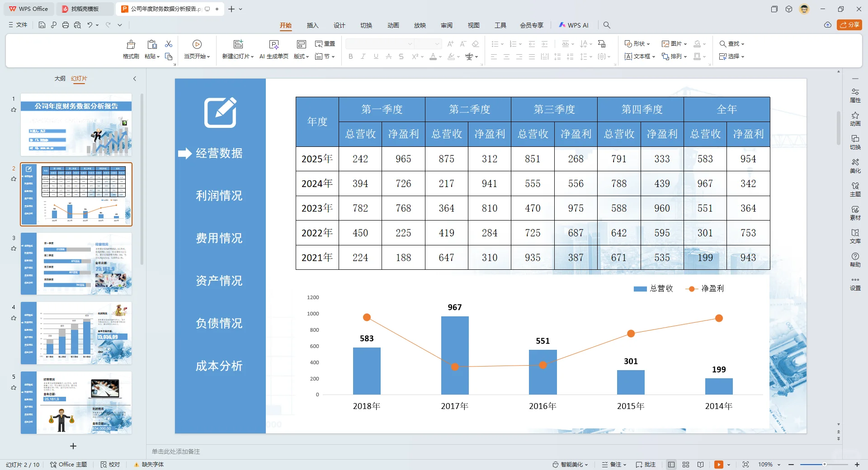Toggle justify text alignment
This screenshot has height=470, width=868.
coord(532,56)
